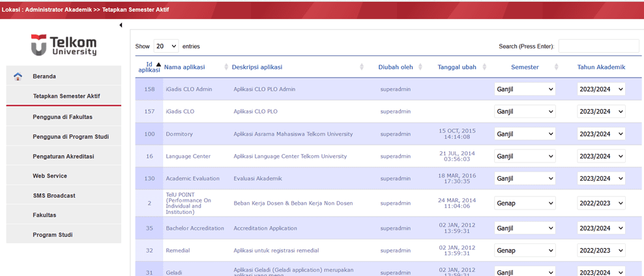Screen dimensions: 644x276
Task: Open the Fakultas menu item
Action: tap(64, 215)
